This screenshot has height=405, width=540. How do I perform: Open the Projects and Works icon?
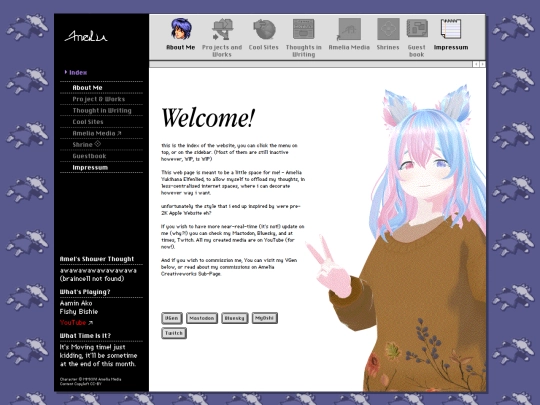pyautogui.click(x=222, y=29)
